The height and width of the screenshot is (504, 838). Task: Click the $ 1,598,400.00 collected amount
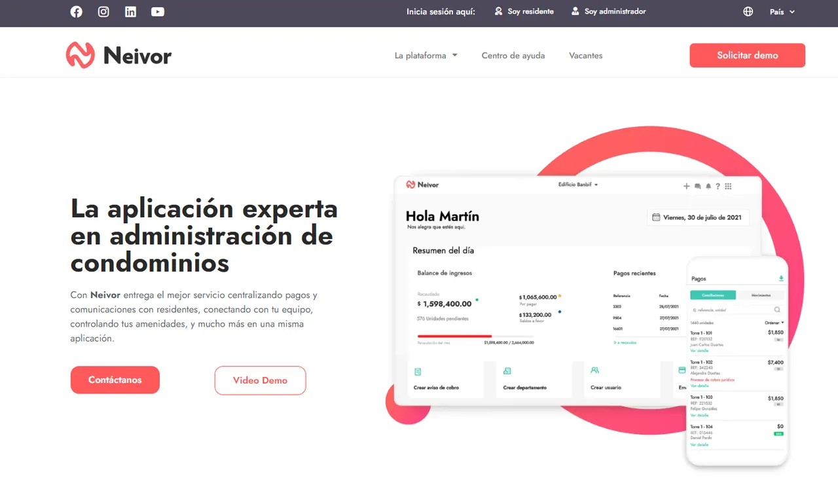click(x=445, y=304)
